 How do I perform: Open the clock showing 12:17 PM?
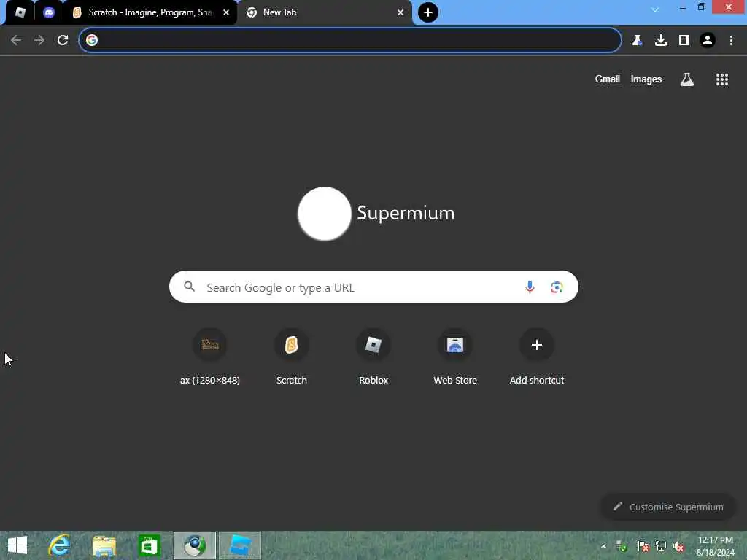coord(715,546)
